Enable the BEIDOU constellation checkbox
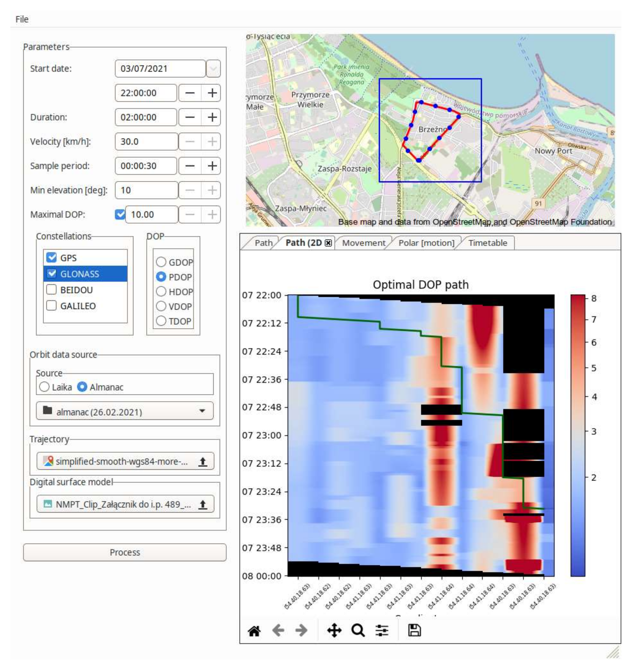The image size is (644, 665). pyautogui.click(x=51, y=290)
